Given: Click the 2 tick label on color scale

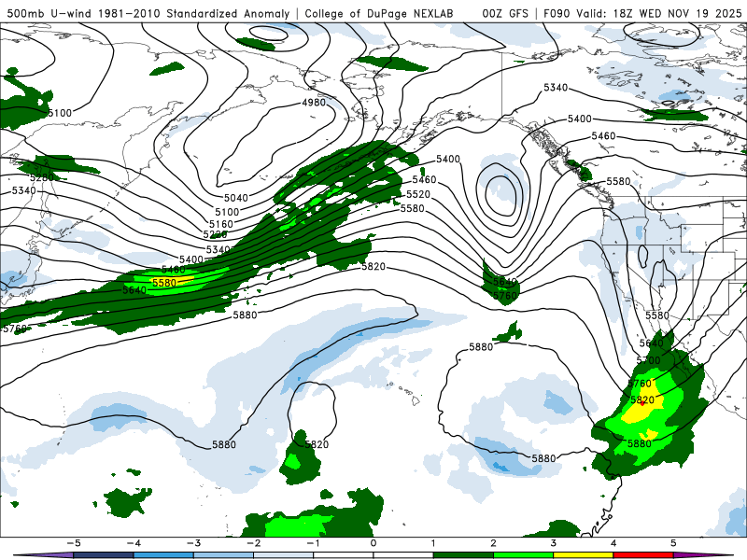Looking at the screenshot, I should coord(493,543).
